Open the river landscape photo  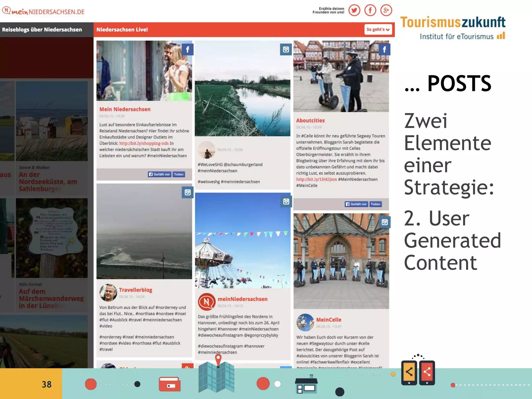click(243, 88)
